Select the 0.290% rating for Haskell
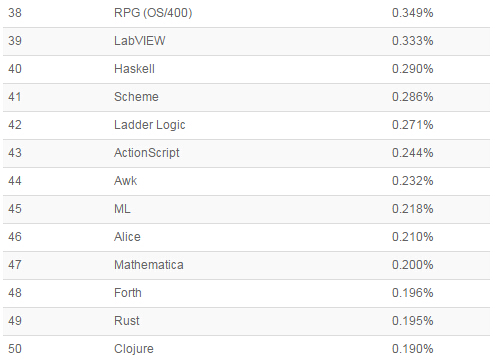The width and height of the screenshot is (496, 362). pyautogui.click(x=413, y=69)
